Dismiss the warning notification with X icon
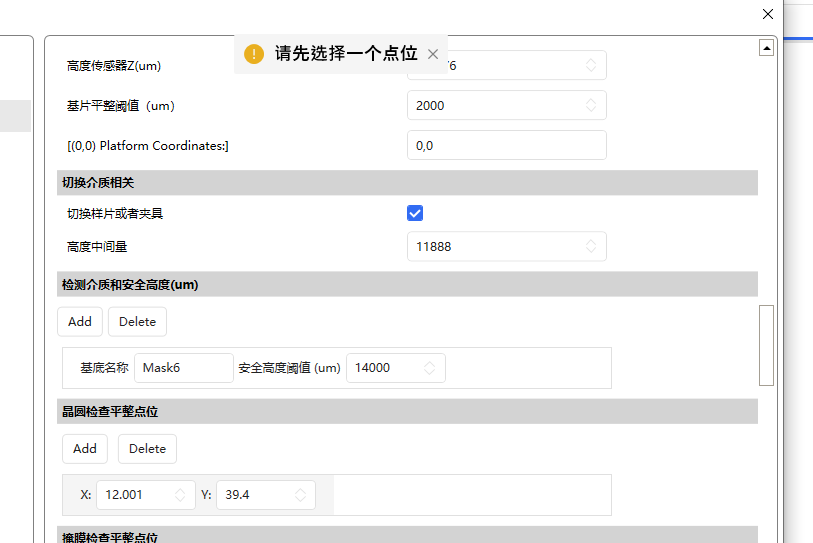This screenshot has height=543, width=813. coord(433,54)
